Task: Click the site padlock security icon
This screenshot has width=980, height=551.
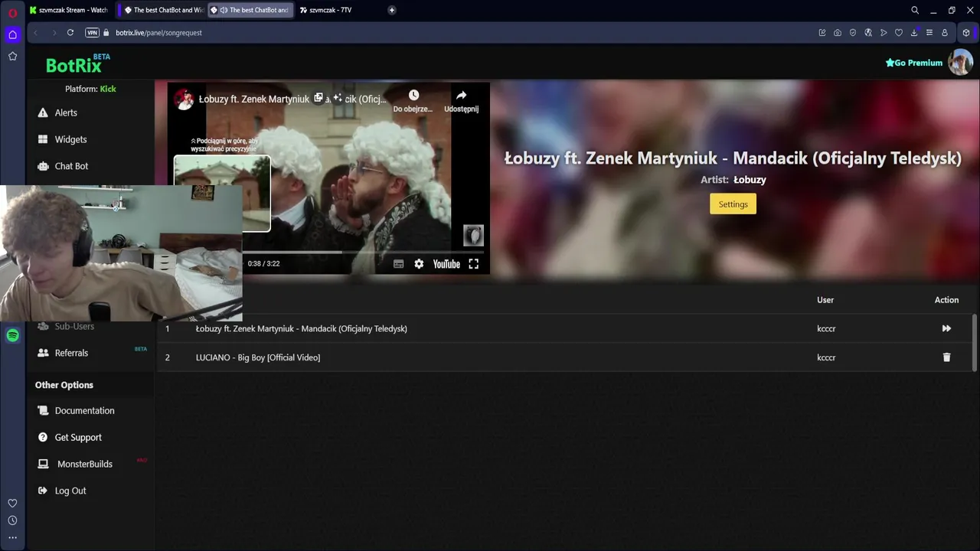Action: [x=107, y=32]
